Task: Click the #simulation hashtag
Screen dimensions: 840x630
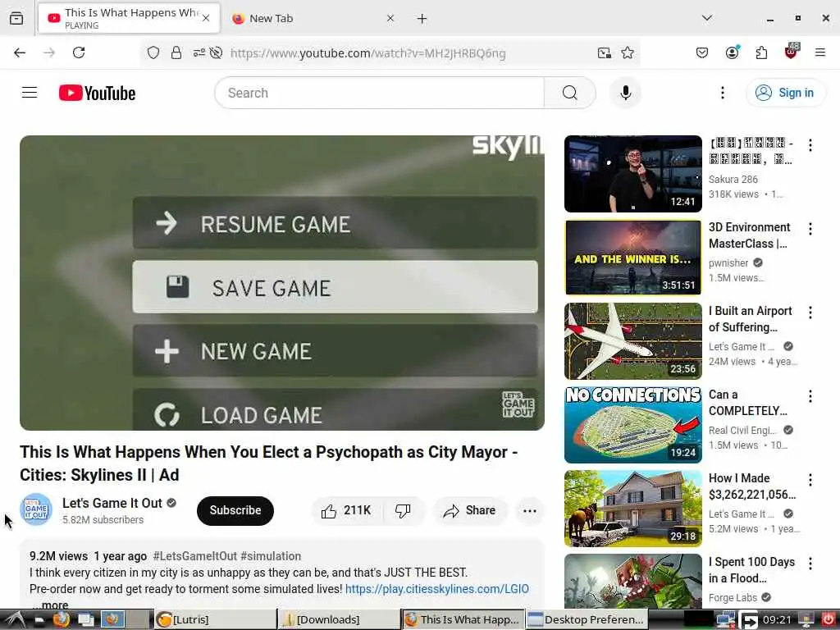Action: coord(271,556)
